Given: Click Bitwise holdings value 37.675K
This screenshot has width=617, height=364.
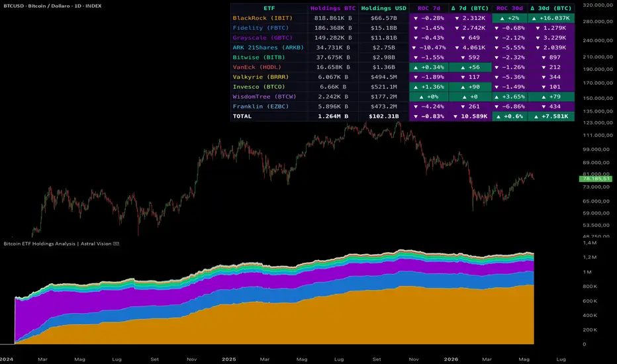Looking at the screenshot, I should [333, 58].
